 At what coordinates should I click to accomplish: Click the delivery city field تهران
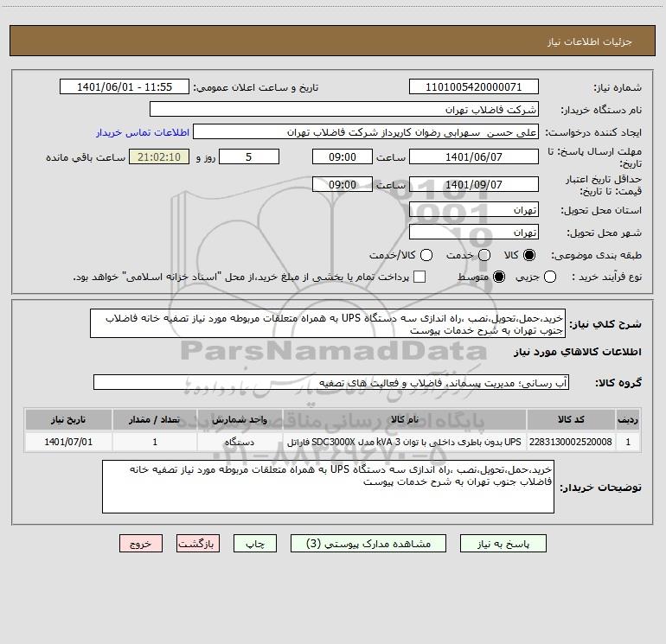(474, 233)
